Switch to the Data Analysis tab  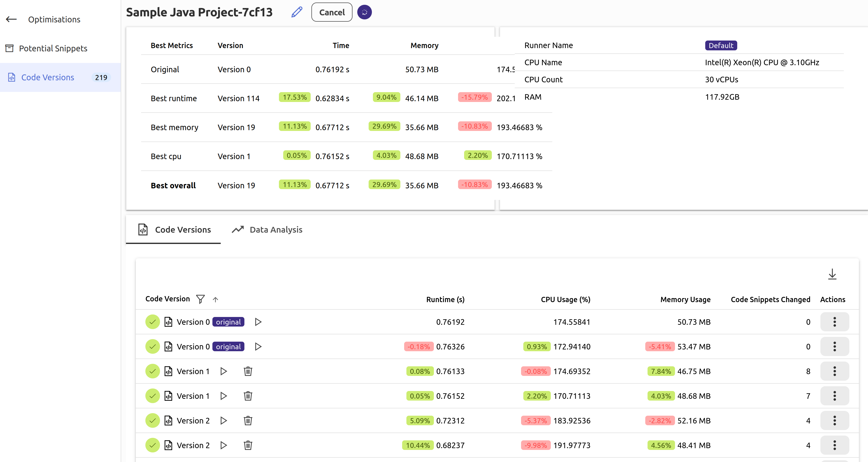(267, 229)
